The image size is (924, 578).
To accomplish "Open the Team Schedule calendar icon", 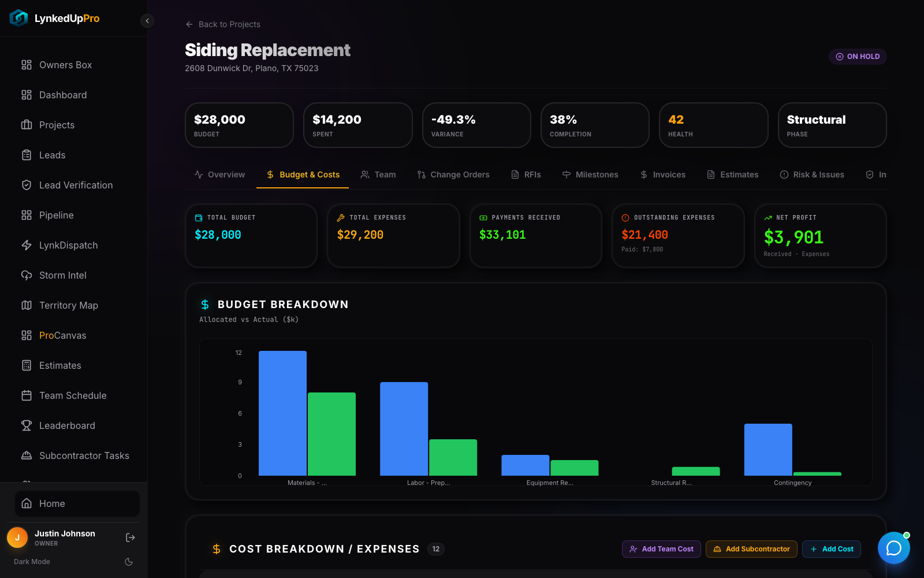I will tap(27, 395).
